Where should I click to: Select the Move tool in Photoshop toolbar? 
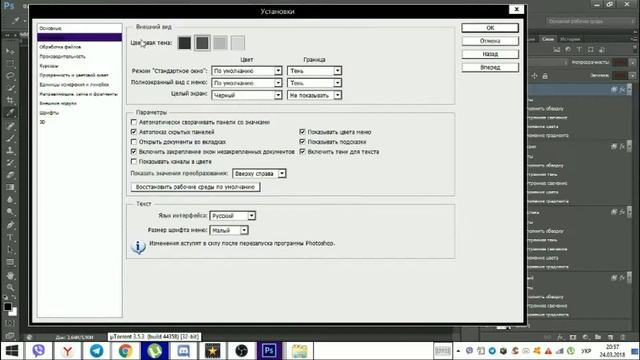coord(10,51)
